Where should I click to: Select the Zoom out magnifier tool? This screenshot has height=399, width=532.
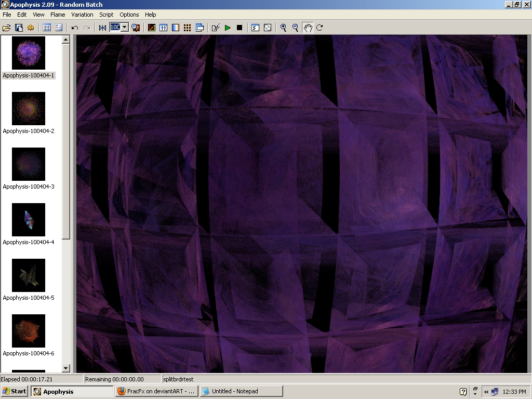296,28
